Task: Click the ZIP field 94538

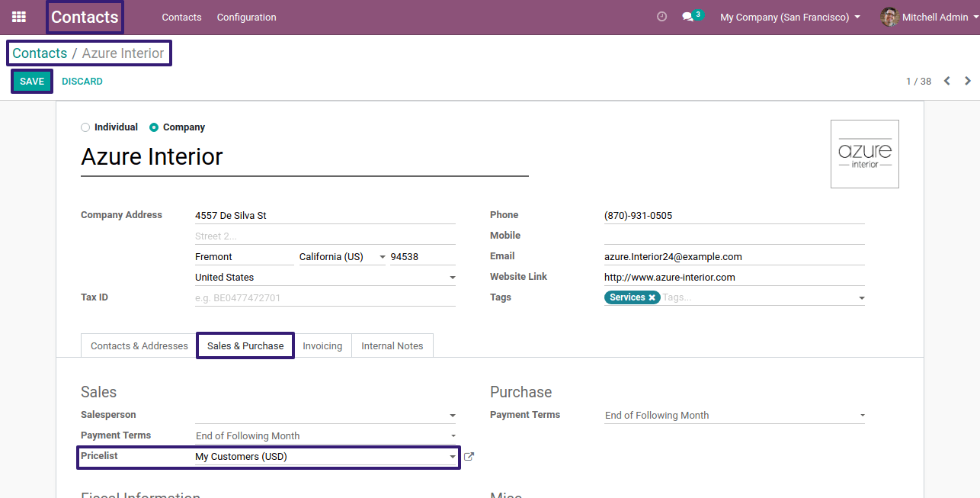Action: point(423,257)
